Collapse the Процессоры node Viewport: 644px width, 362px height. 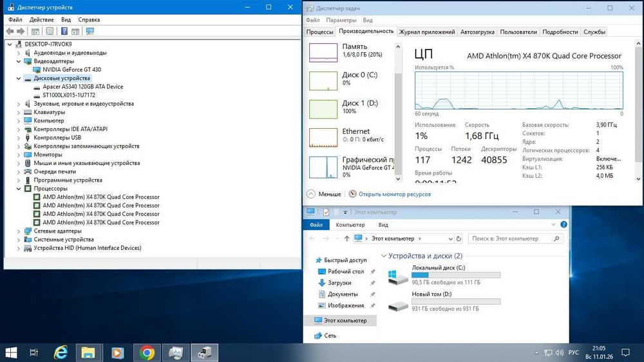click(x=19, y=189)
